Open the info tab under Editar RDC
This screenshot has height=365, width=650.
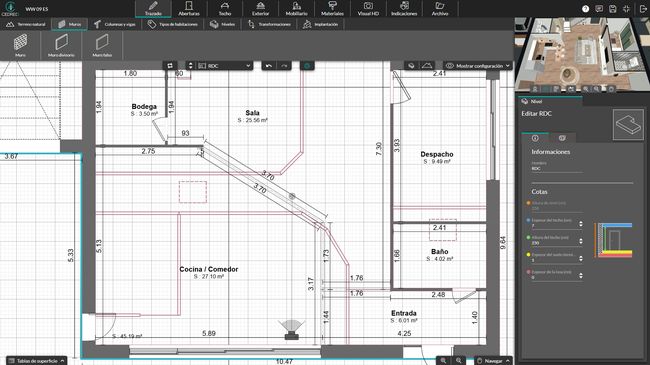pos(535,138)
